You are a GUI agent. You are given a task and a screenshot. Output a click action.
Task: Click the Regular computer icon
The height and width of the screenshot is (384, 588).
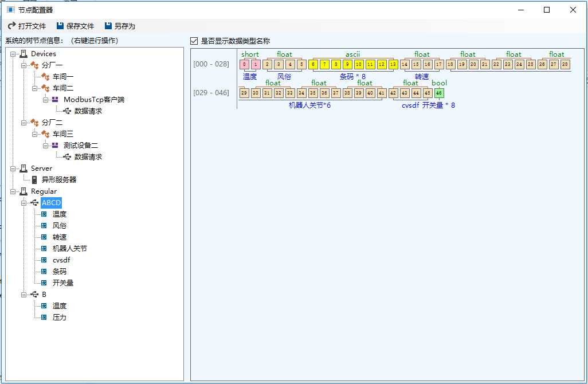point(23,191)
